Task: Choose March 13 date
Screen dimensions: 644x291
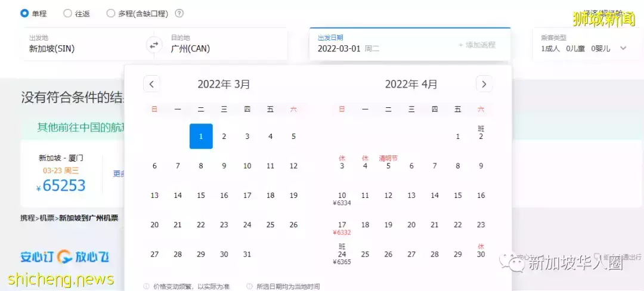Action: [x=154, y=196]
